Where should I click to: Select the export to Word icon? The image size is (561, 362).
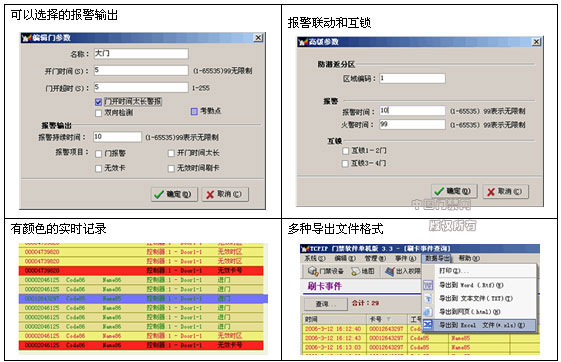pyautogui.click(x=428, y=285)
